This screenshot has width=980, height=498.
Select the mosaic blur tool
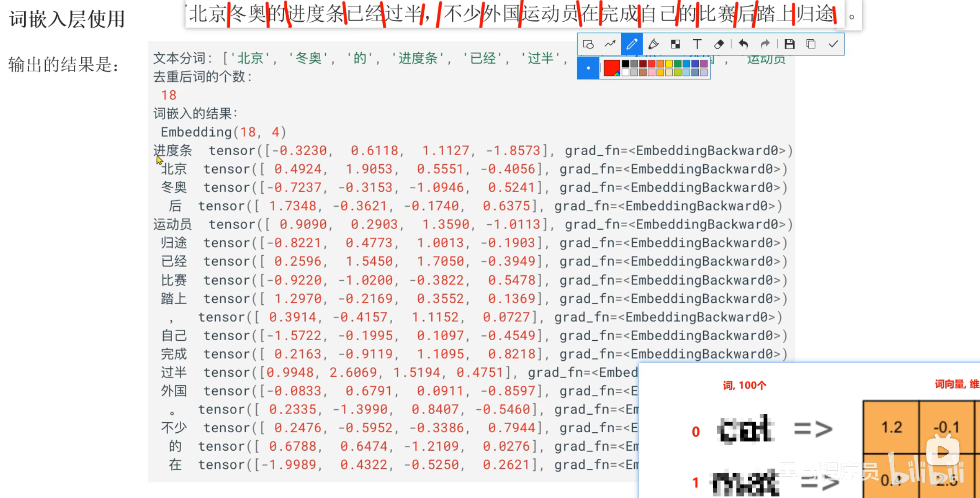click(x=676, y=44)
